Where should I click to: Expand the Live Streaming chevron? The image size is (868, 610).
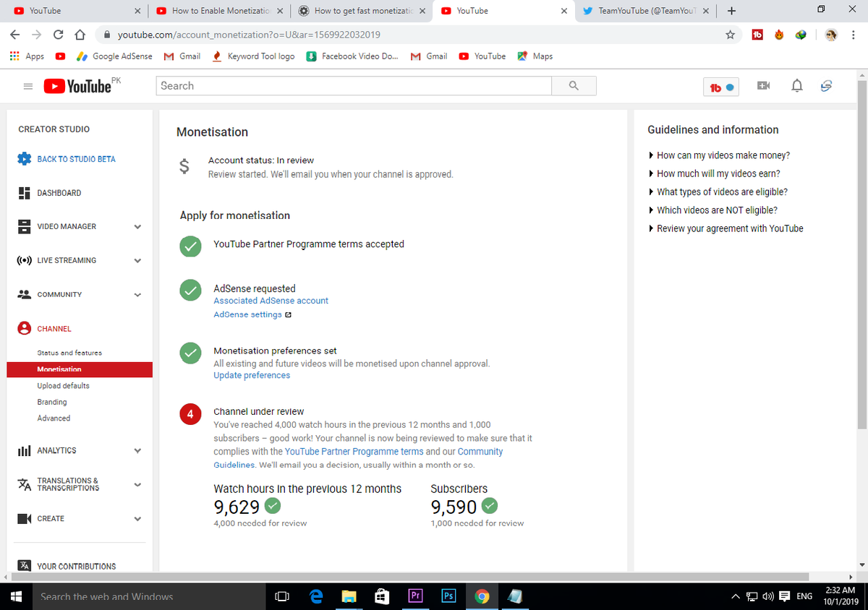[137, 261]
